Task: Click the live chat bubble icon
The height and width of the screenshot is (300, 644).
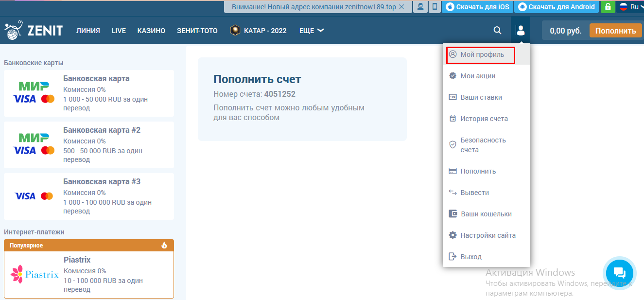Action: click(x=619, y=272)
